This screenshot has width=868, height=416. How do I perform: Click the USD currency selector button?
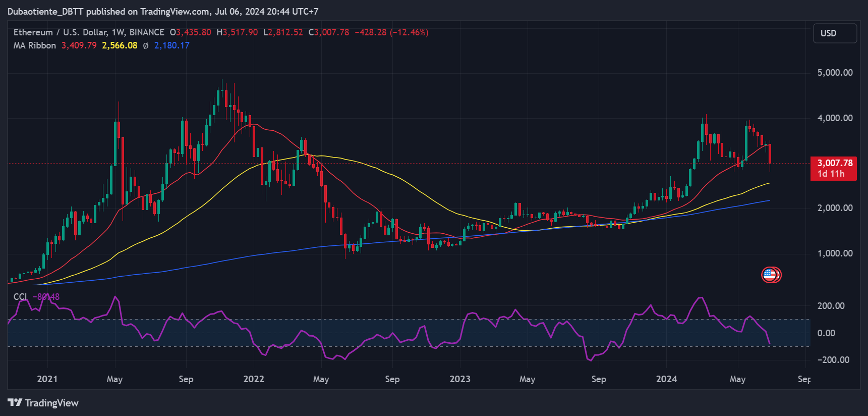pyautogui.click(x=835, y=33)
